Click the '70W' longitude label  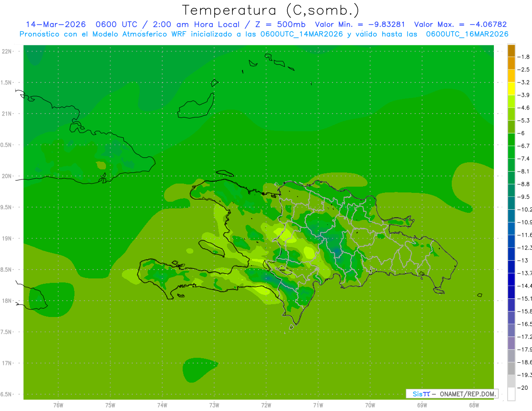(x=370, y=405)
